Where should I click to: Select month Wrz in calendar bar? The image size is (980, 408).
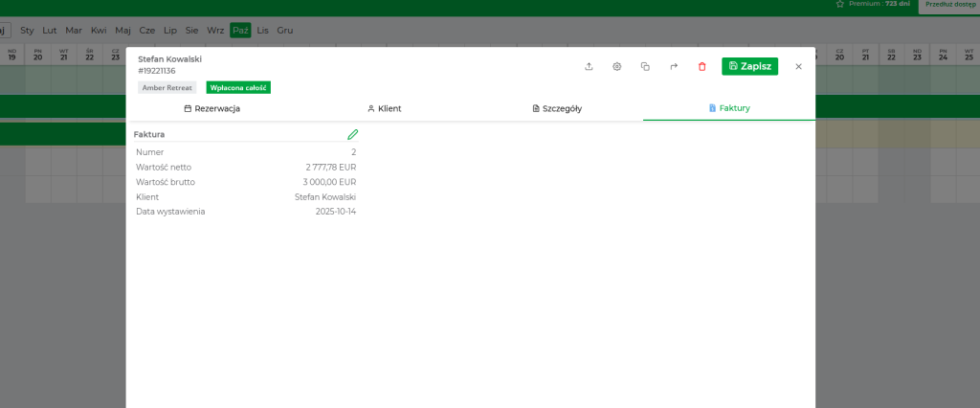(215, 31)
